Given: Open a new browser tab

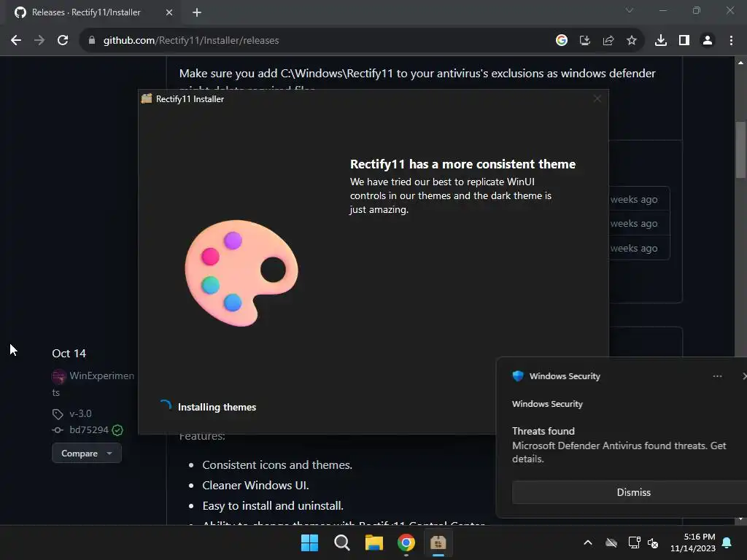Looking at the screenshot, I should pos(197,12).
